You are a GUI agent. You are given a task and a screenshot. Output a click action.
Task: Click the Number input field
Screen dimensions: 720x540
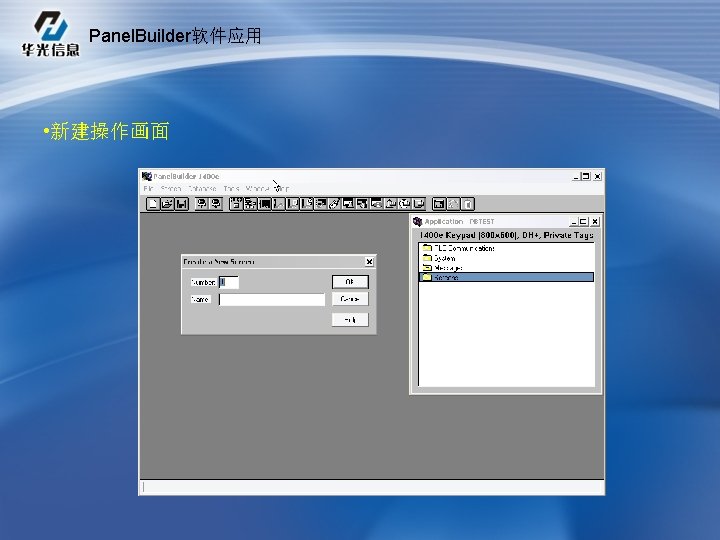coord(229,282)
